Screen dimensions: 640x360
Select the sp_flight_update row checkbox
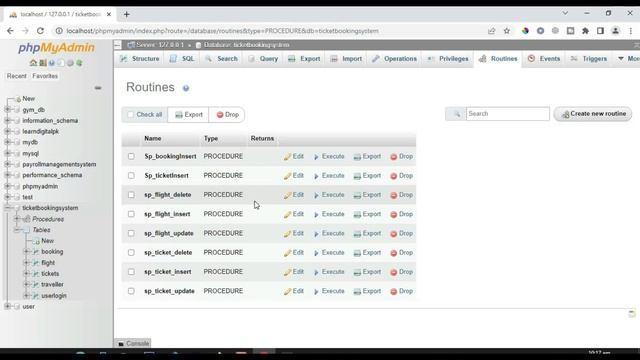131,233
